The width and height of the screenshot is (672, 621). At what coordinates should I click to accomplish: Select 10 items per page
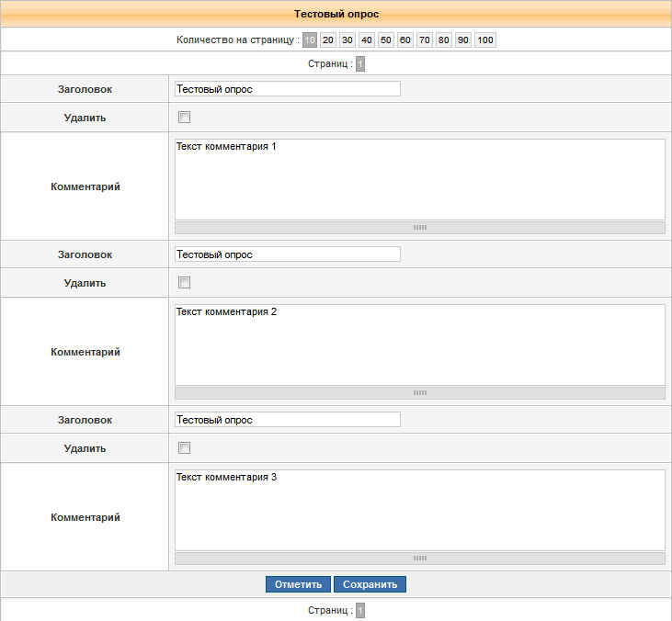pyautogui.click(x=310, y=40)
